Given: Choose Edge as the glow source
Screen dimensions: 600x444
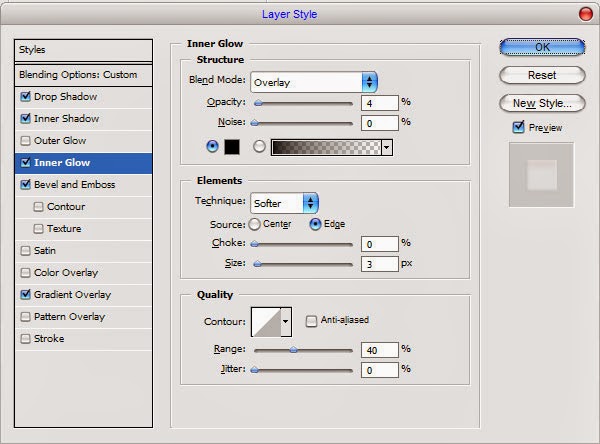Looking at the screenshot, I should coord(315,224).
